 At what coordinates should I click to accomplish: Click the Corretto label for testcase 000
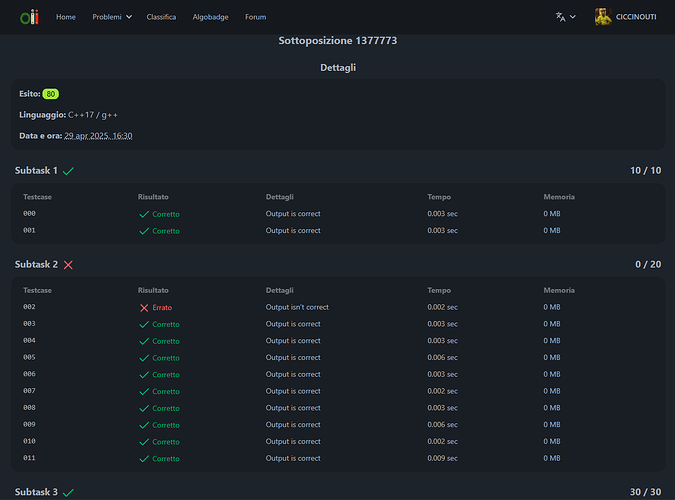(x=166, y=214)
